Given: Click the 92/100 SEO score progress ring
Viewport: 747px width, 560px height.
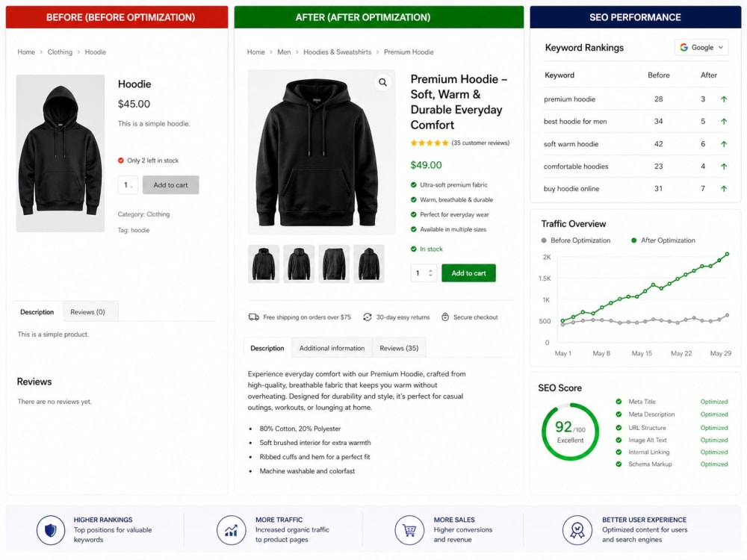Looking at the screenshot, I should click(570, 432).
